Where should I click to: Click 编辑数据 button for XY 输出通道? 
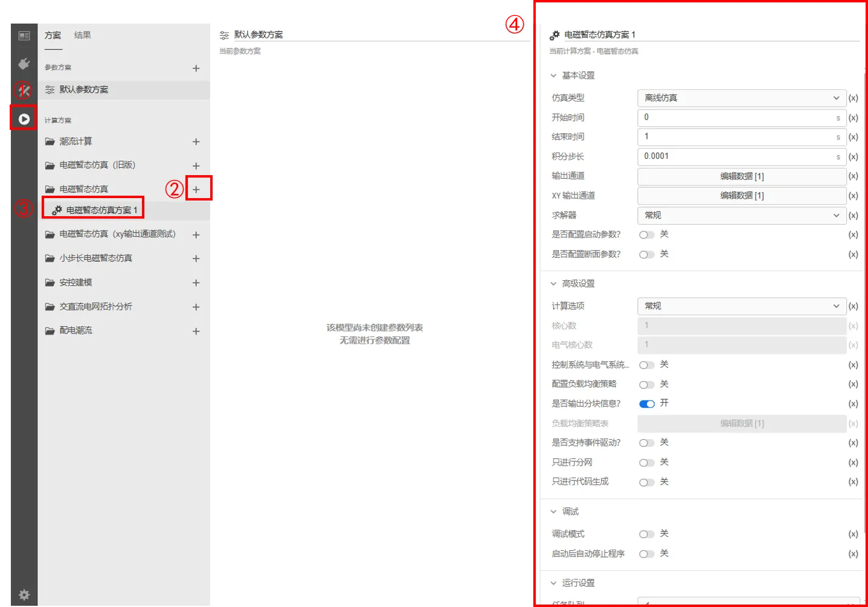[x=741, y=196]
